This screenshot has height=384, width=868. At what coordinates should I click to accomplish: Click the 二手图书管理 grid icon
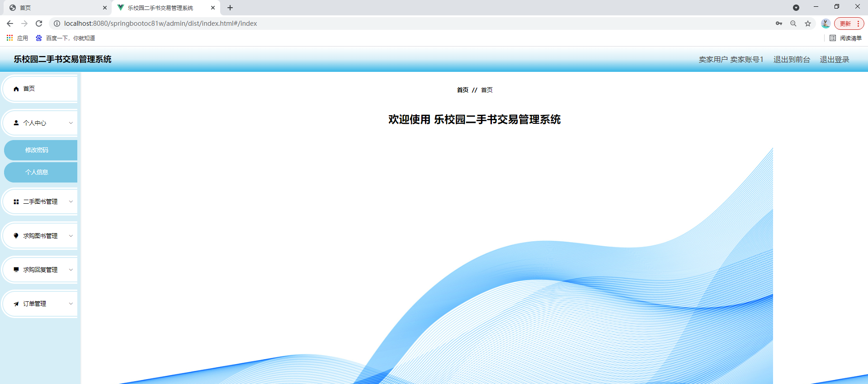tap(16, 202)
